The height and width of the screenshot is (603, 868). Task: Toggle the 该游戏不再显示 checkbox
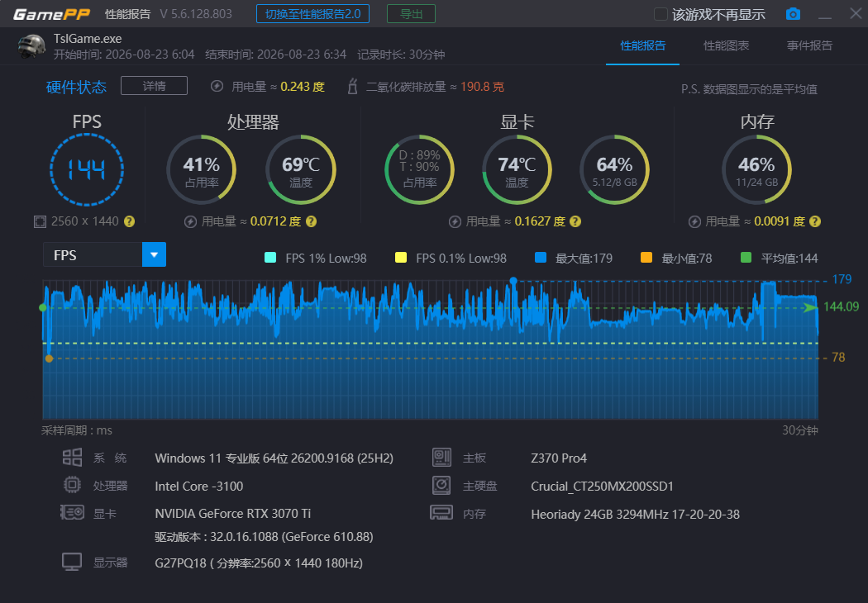pyautogui.click(x=661, y=14)
